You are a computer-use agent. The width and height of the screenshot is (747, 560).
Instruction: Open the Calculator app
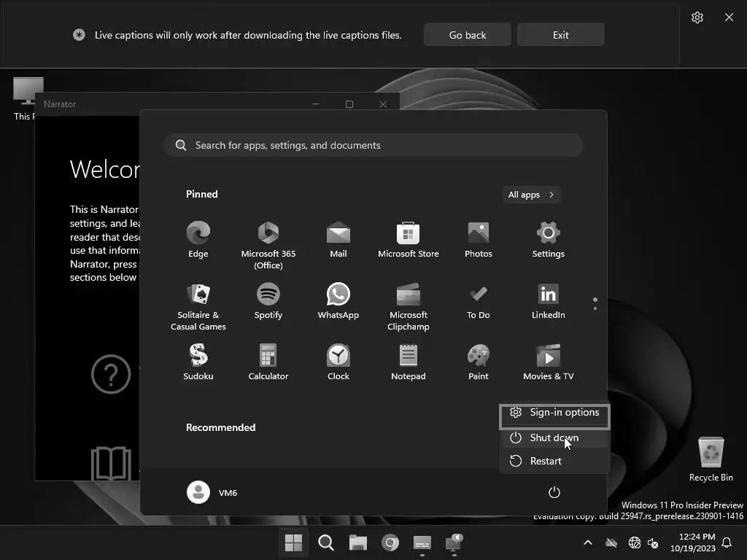(x=268, y=362)
